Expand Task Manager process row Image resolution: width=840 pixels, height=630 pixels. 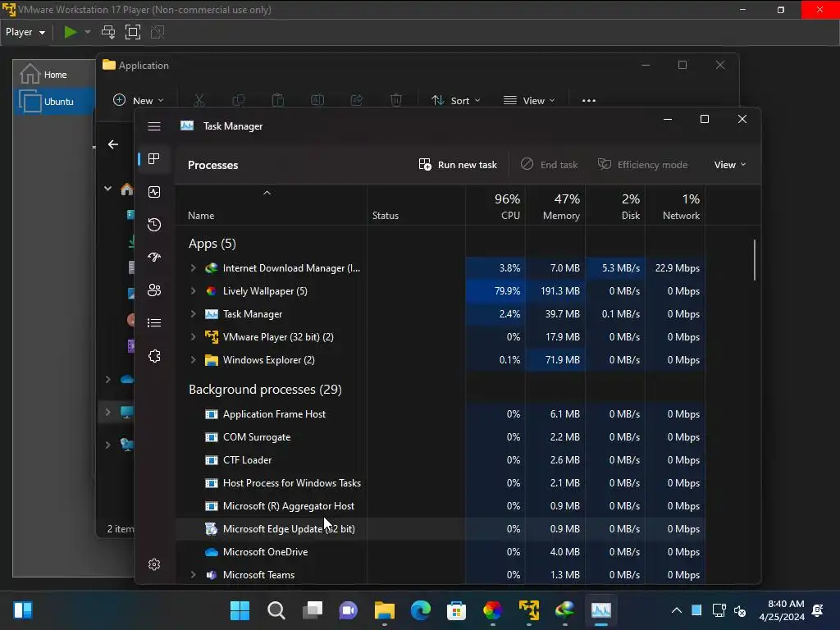pos(194,314)
